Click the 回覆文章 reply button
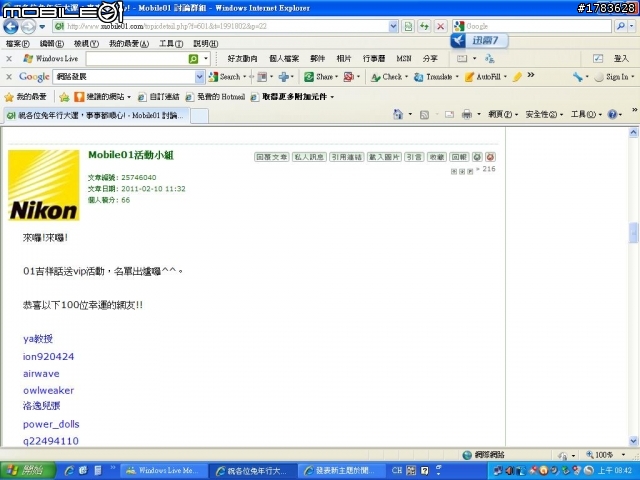This screenshot has width=640, height=480. point(271,157)
